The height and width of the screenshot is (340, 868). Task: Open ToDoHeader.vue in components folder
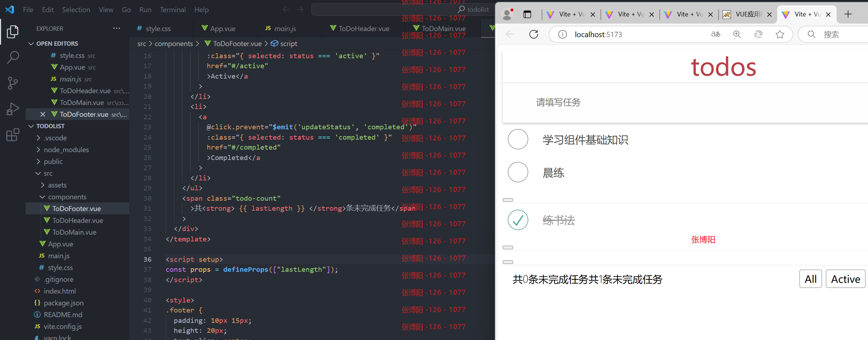point(77,220)
